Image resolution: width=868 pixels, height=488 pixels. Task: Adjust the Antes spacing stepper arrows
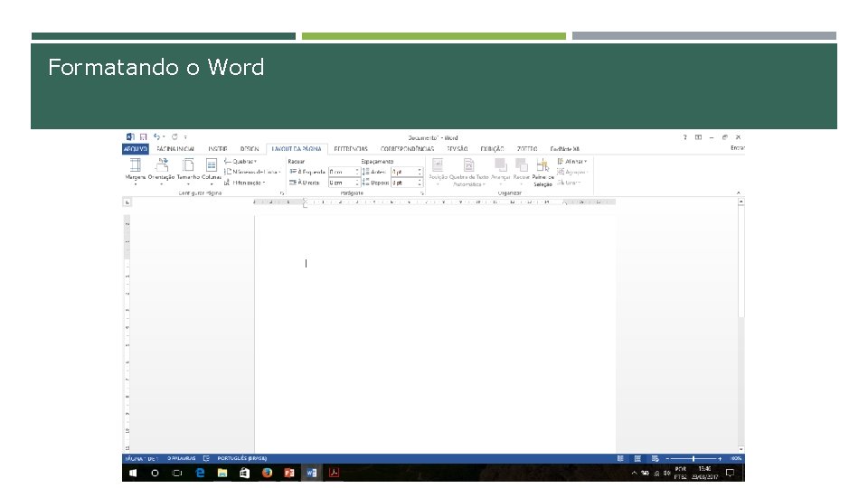click(420, 172)
